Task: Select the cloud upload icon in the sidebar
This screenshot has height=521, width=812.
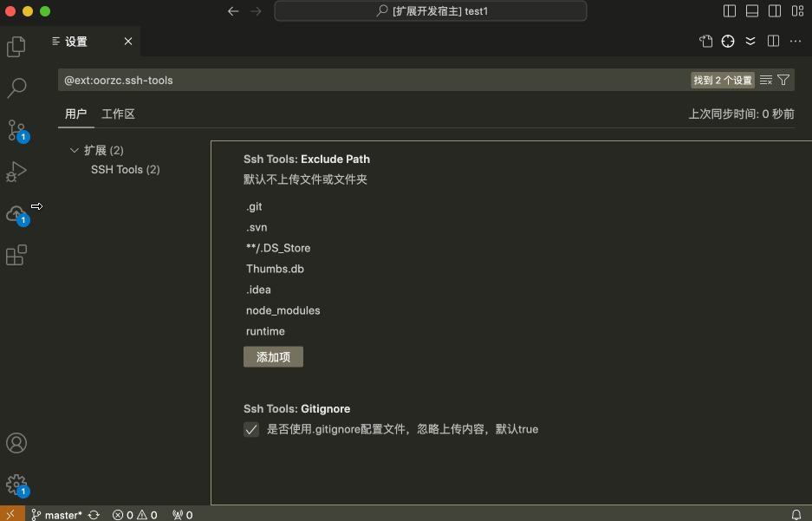Action: (x=16, y=212)
